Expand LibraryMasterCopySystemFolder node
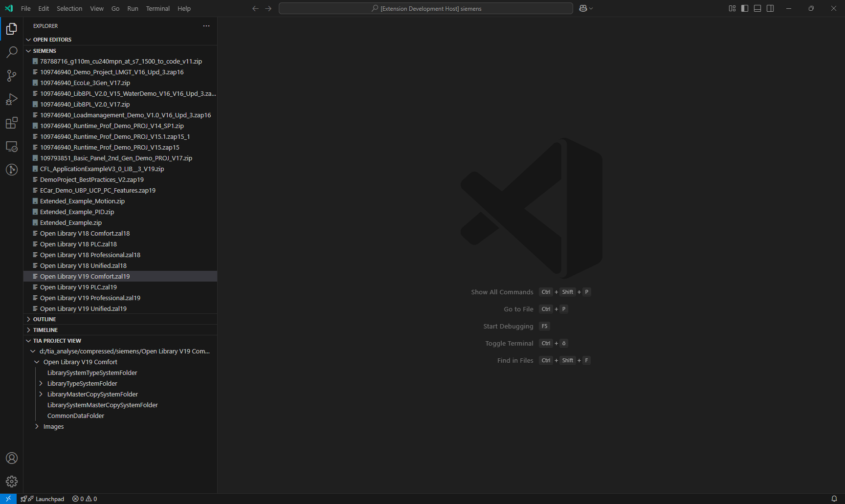Image resolution: width=845 pixels, height=504 pixels. coord(41,394)
